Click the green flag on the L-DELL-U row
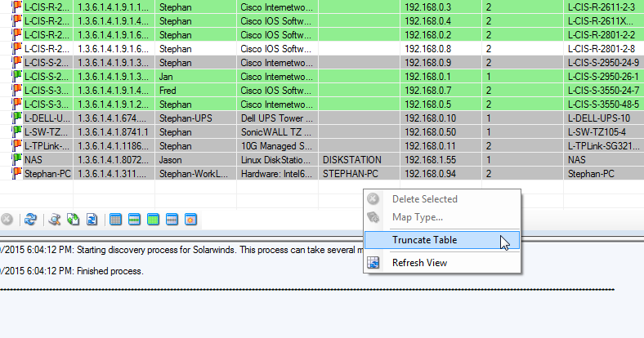 16,118
